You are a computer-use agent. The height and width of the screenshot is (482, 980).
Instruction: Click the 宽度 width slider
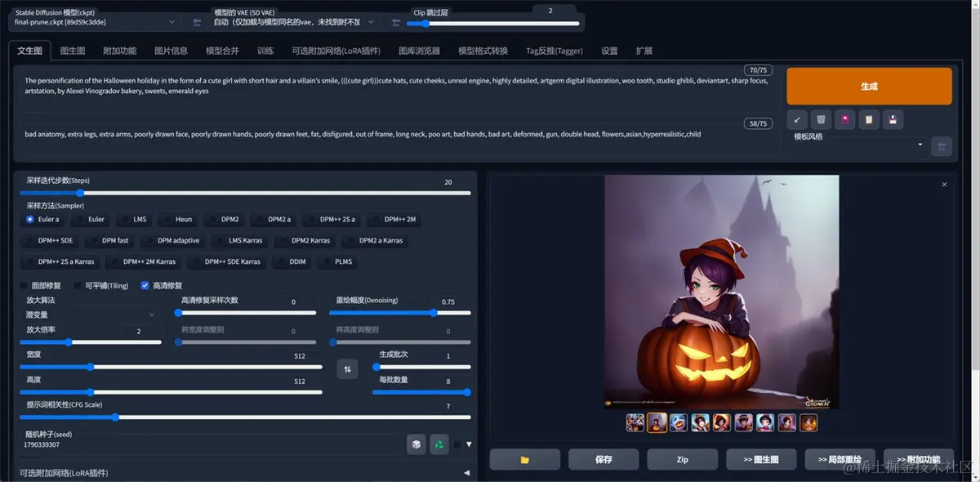click(171, 367)
